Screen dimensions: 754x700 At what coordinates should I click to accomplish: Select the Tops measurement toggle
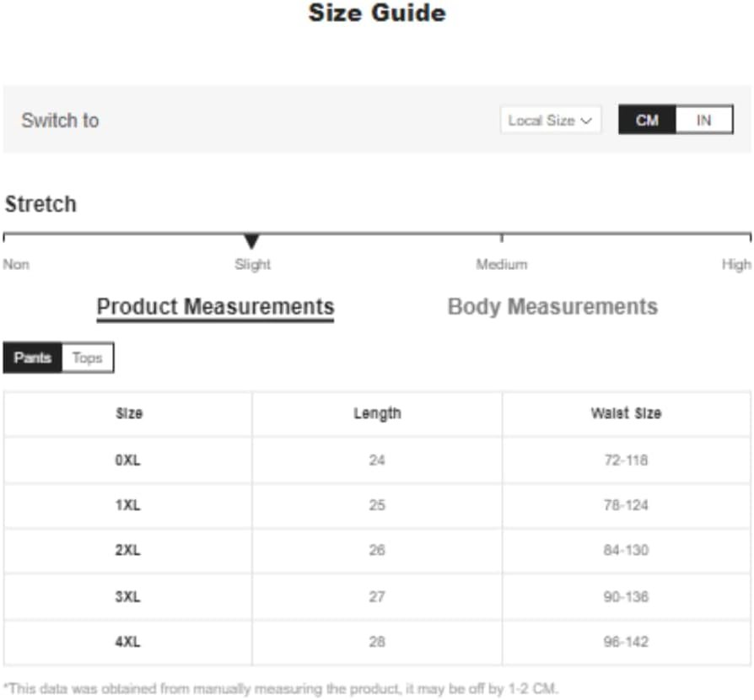88,358
